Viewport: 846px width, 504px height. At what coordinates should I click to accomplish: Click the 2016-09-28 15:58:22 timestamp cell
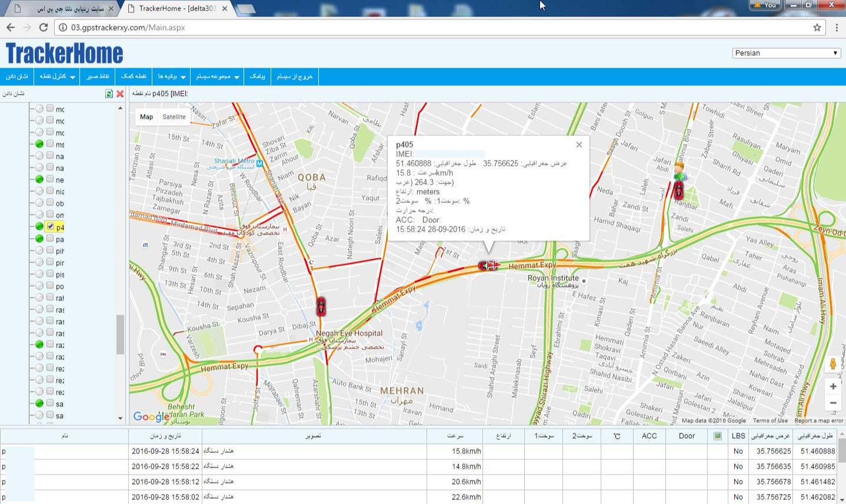point(165,466)
